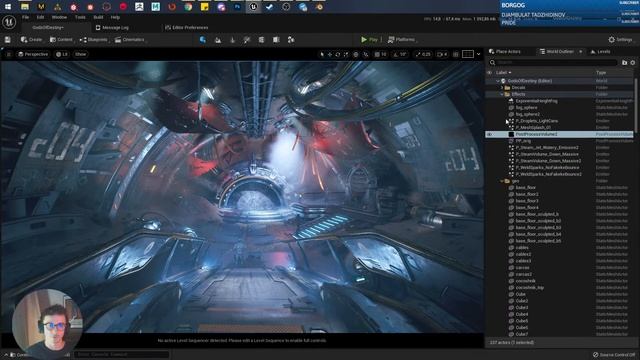
Task: Open the Perspective viewport type dropdown
Action: coord(33,54)
